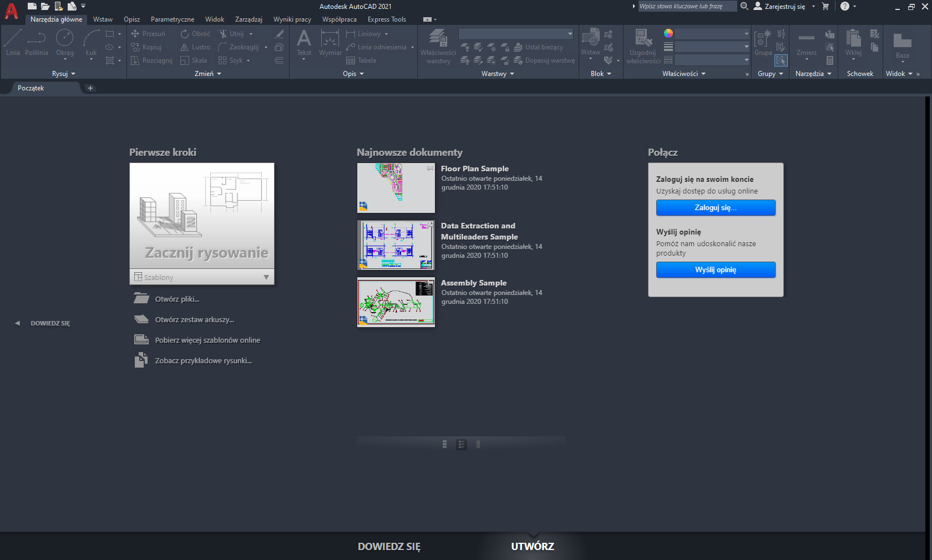Switch to plain list view
Image resolution: width=932 pixels, height=560 pixels.
tap(478, 444)
